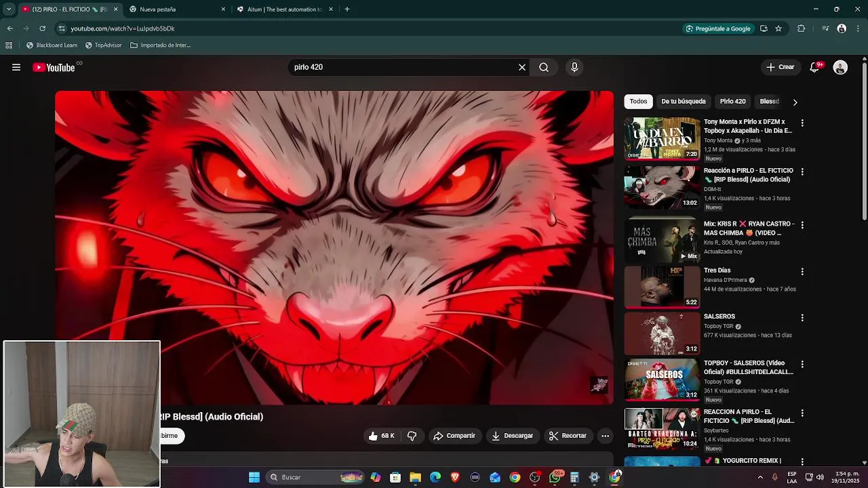Start voice search with microphone icon
This screenshot has height=488, width=868.
coord(574,67)
